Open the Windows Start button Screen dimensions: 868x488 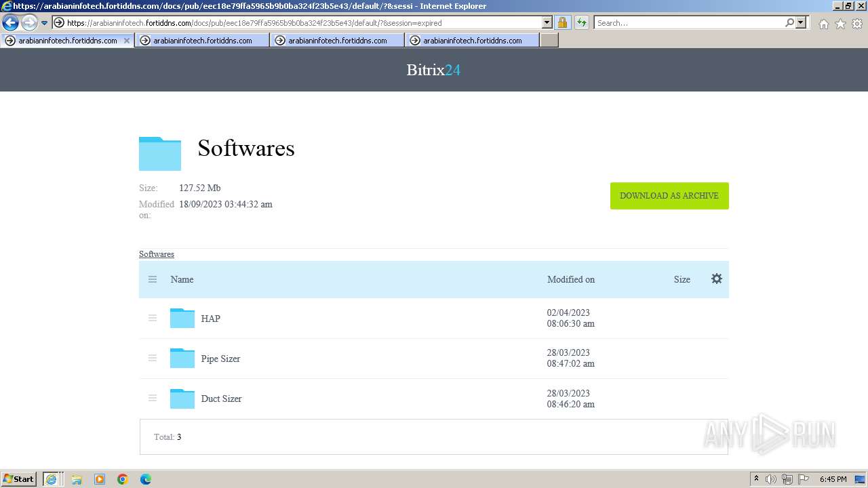click(x=19, y=479)
